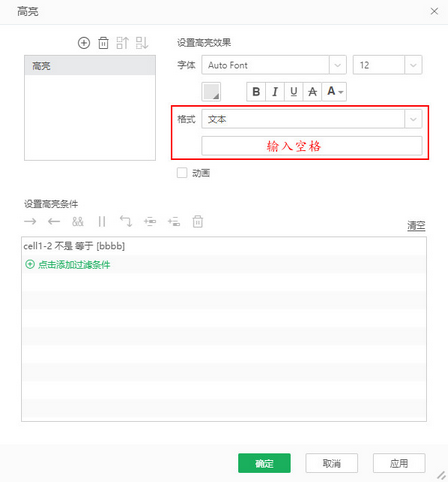Click insert condition below icon

click(174, 221)
